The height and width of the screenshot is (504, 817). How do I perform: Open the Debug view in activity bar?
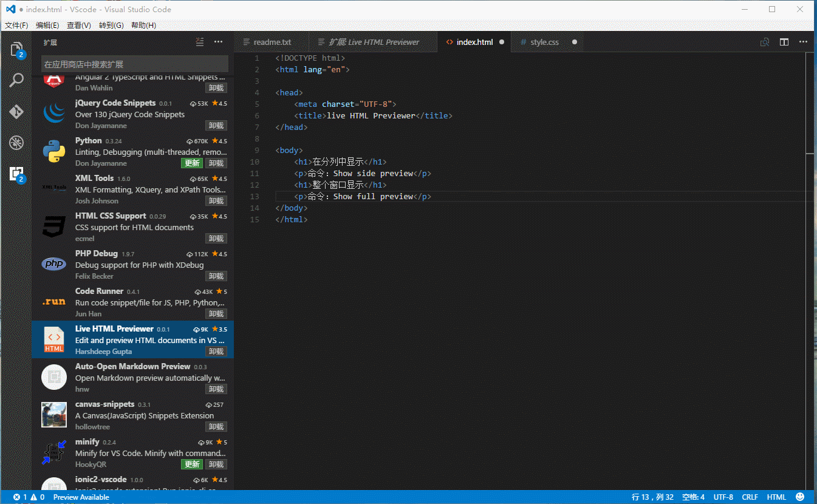pos(16,143)
